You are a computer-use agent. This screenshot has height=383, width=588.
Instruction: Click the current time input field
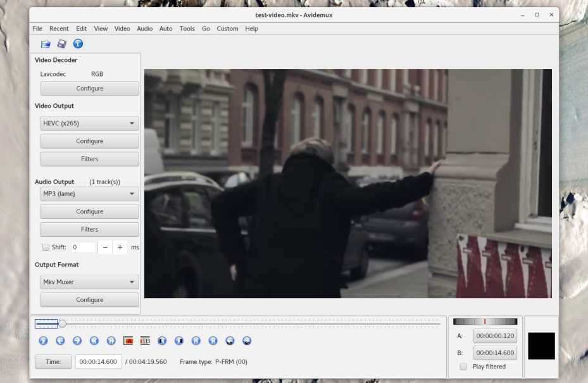pos(98,361)
